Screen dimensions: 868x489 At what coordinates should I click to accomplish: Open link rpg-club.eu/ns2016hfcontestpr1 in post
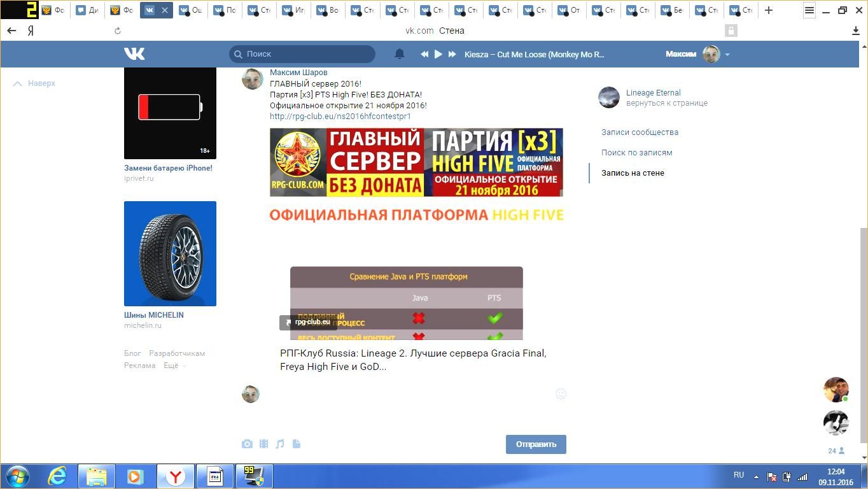[340, 117]
